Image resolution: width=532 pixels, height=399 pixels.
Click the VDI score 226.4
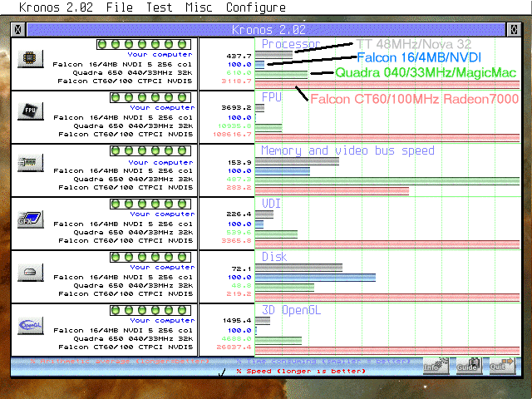[x=239, y=214]
